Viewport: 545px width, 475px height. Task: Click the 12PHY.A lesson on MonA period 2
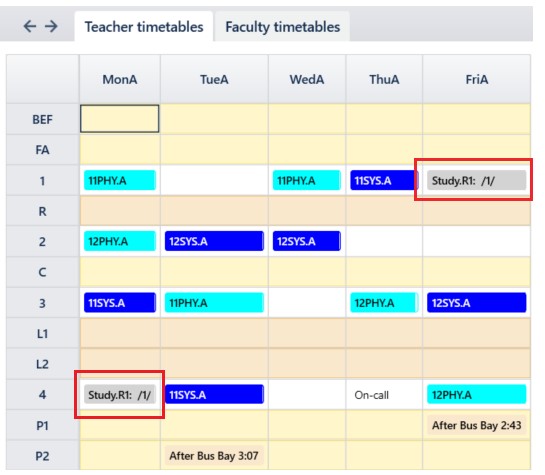click(120, 241)
